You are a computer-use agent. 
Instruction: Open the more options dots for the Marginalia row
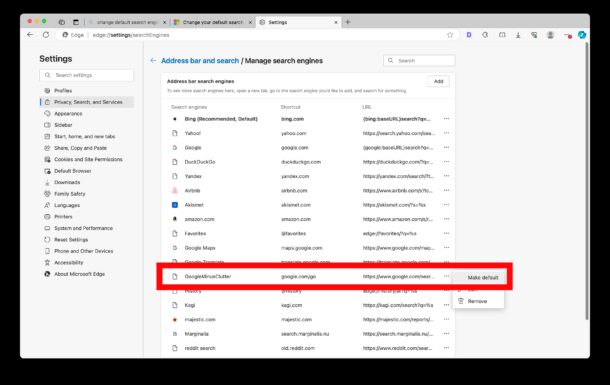click(446, 334)
